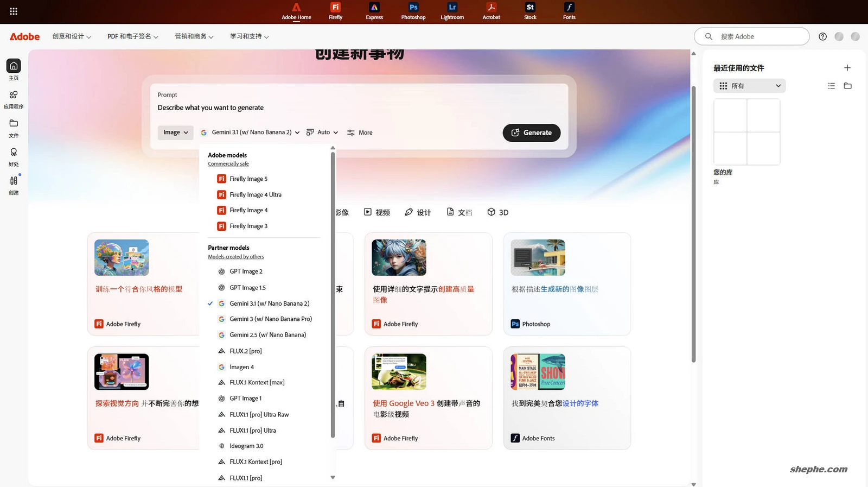
Task: Open 应用程序 apps in left sidebar
Action: [x=14, y=99]
